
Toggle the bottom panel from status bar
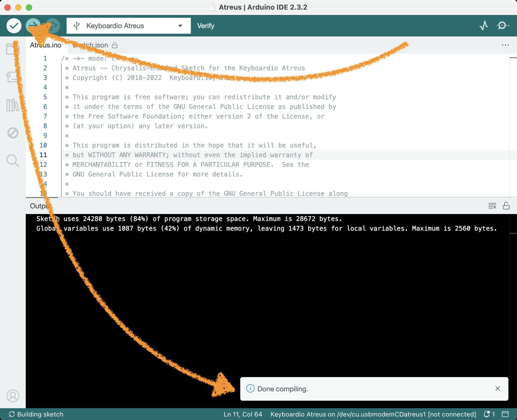505,414
